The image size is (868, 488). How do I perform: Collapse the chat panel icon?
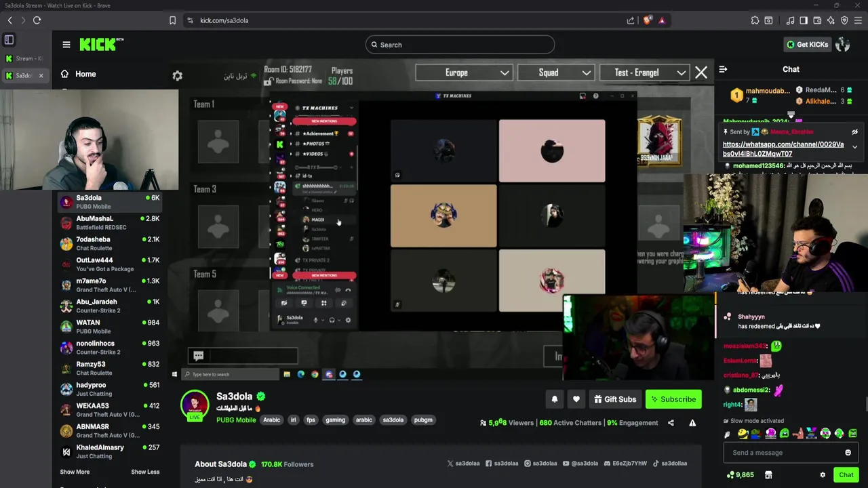(723, 69)
